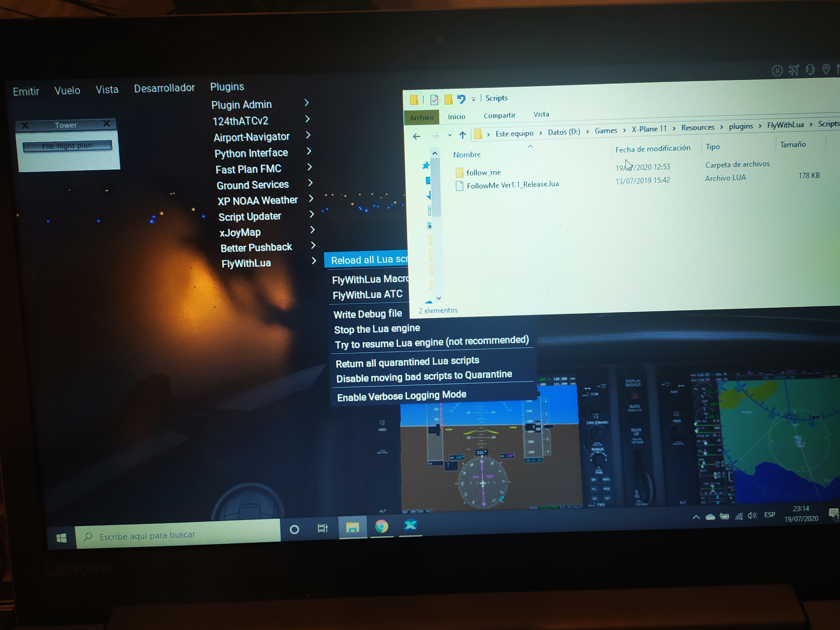This screenshot has height=630, width=840.
Task: Toggle Disable moving bad scripts to Quarantine
Action: pos(424,376)
